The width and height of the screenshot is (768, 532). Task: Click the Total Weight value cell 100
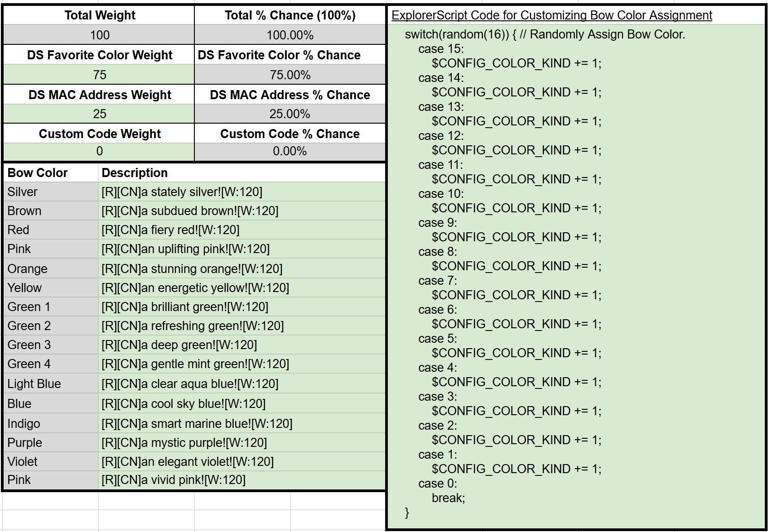[x=99, y=35]
